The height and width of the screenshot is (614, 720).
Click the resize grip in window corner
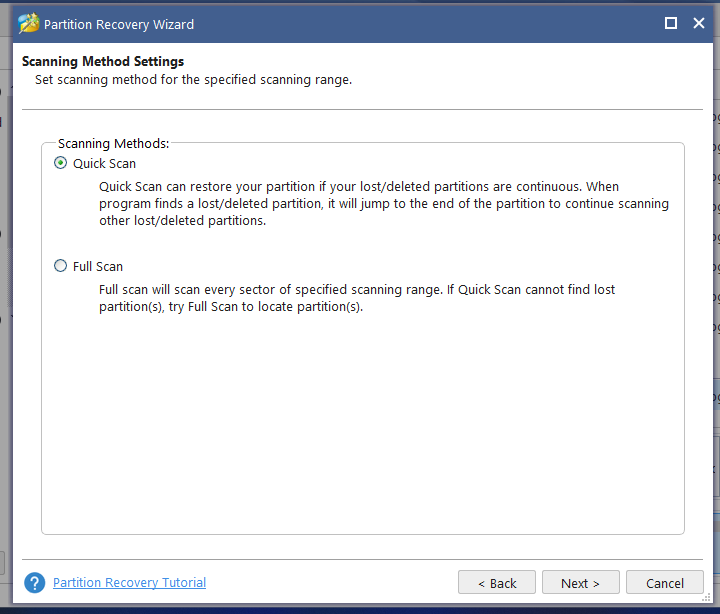pos(707,597)
